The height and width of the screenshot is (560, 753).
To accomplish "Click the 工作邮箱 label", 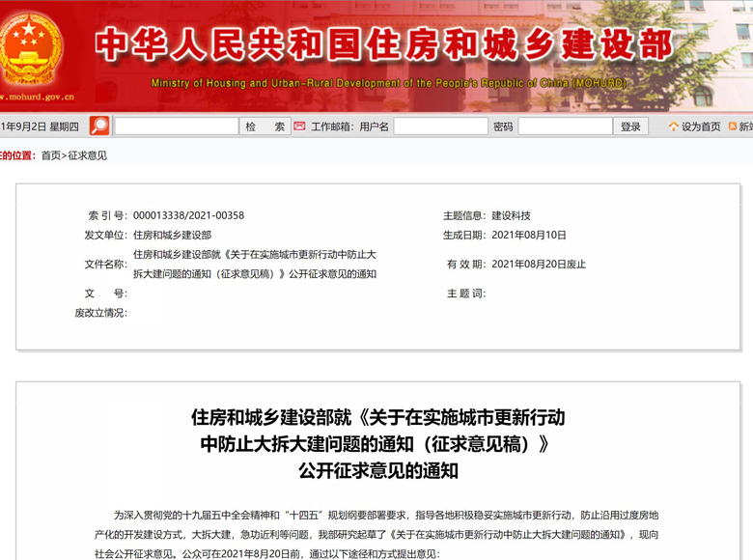I will coord(332,126).
